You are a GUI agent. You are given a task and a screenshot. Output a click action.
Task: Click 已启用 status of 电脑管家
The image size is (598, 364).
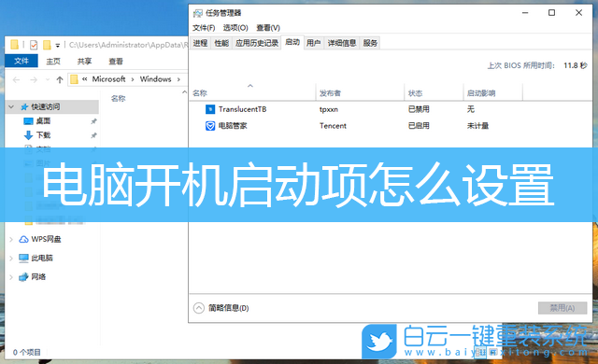point(419,126)
